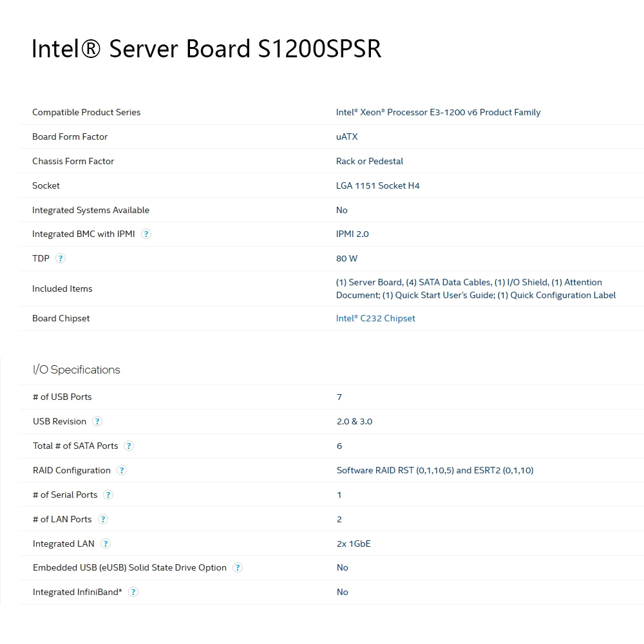Click the Included Items label
This screenshot has height=644, width=644.
[62, 289]
